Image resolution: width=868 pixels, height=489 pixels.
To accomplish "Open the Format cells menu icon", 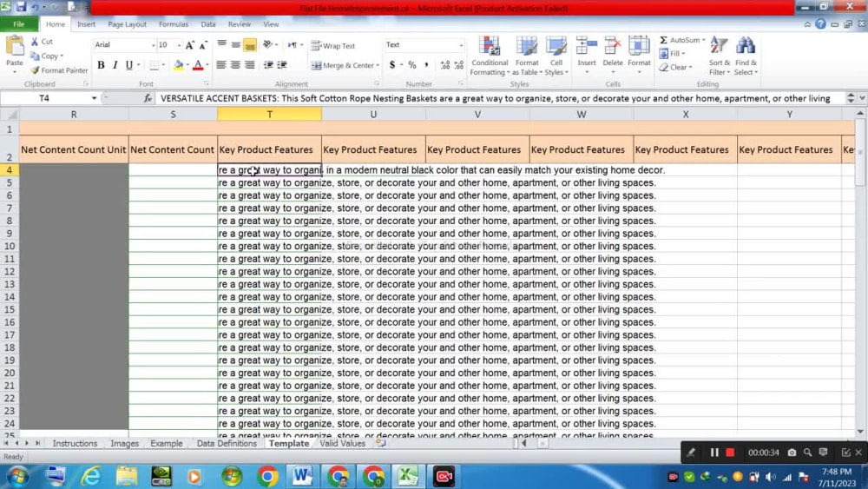I will click(x=639, y=47).
